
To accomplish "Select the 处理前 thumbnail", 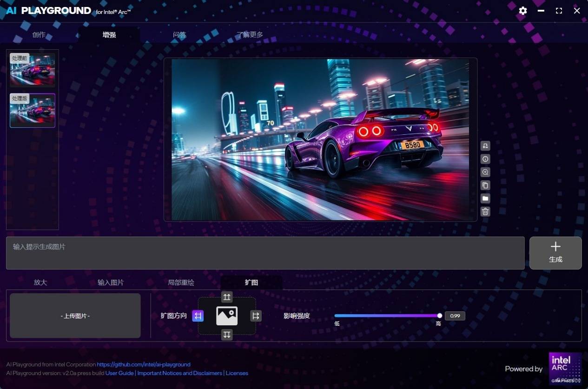I will pos(33,70).
